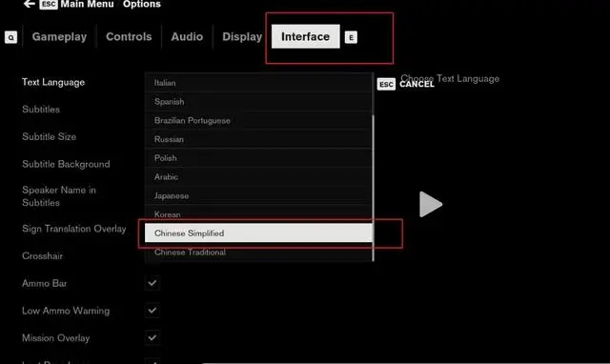Select Japanese in the dropdown list
The width and height of the screenshot is (610, 364).
(x=258, y=195)
